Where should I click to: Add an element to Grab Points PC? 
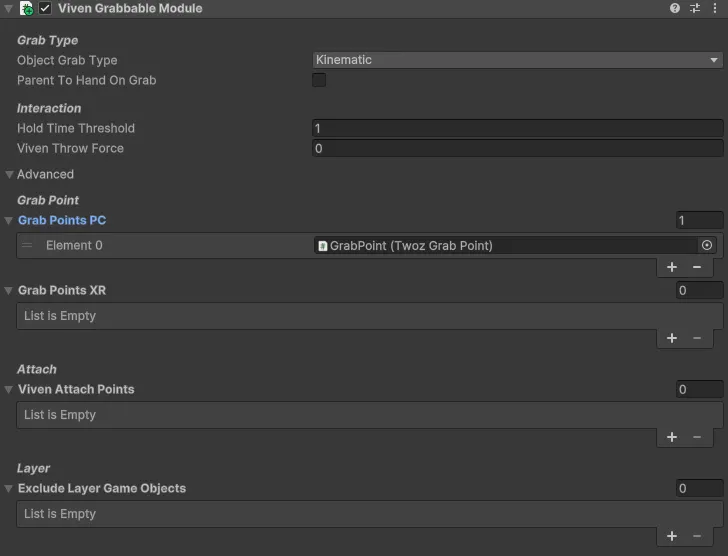click(672, 267)
